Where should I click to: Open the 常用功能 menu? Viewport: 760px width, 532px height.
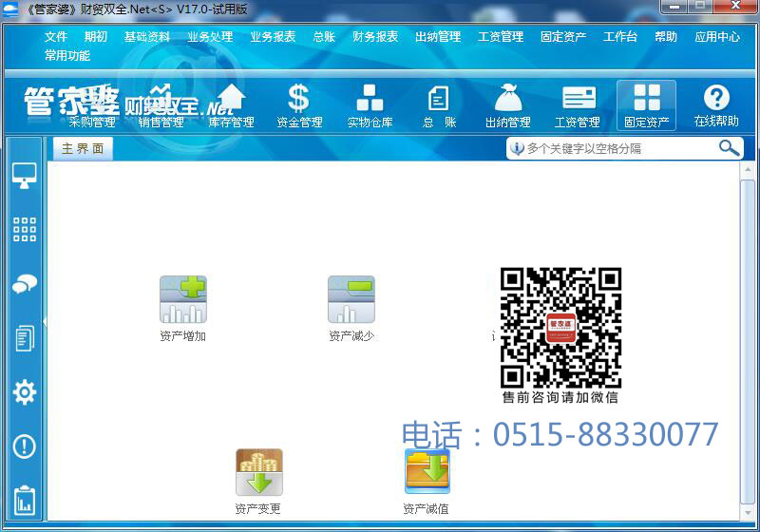(x=67, y=56)
